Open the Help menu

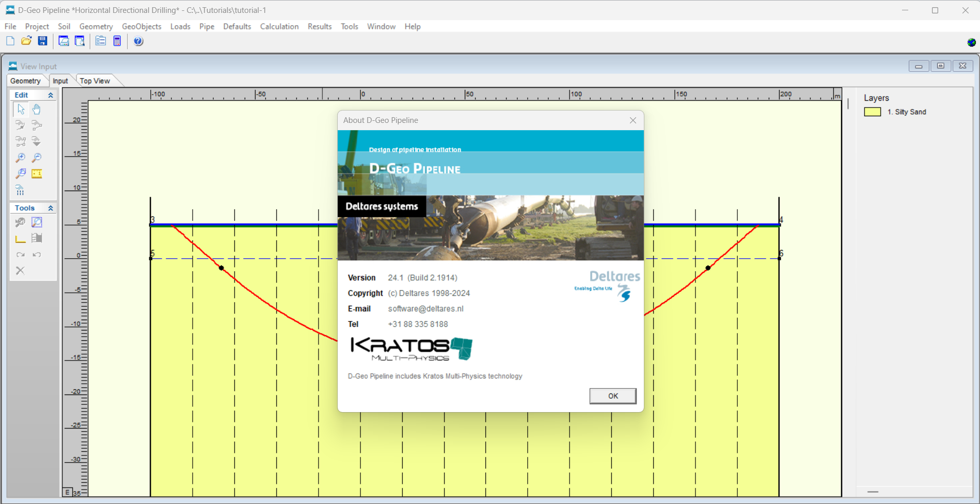tap(413, 26)
